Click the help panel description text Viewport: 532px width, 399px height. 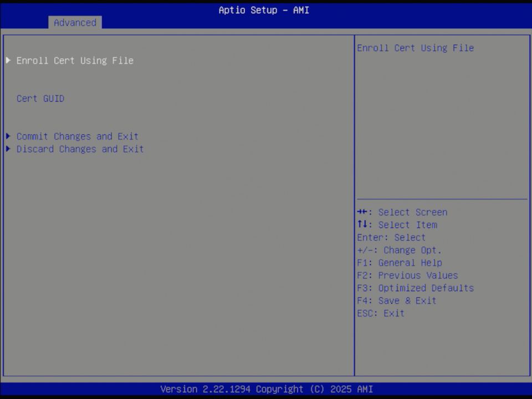(416, 48)
